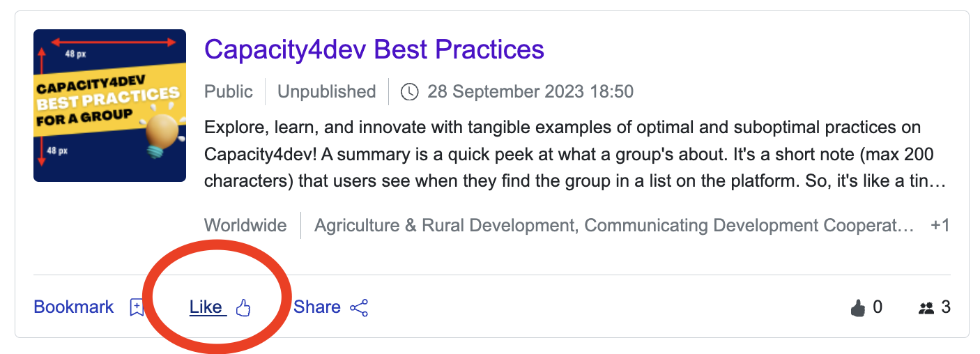
Task: Click the likes count number 0
Action: pyautogui.click(x=878, y=307)
